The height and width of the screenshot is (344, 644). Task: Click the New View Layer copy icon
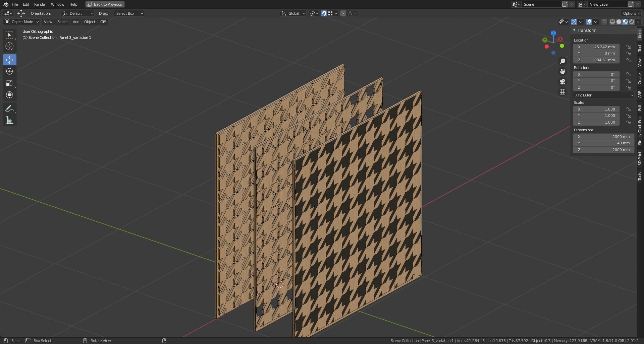point(631,4)
